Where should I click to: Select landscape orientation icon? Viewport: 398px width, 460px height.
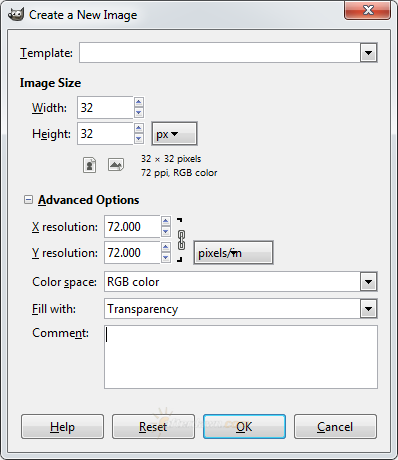[116, 165]
